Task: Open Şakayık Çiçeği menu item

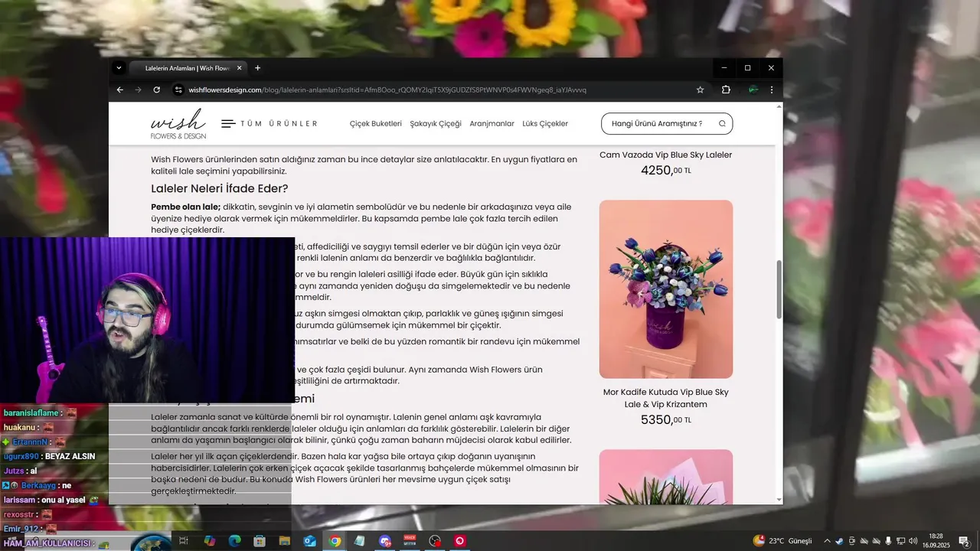Action: [x=436, y=123]
